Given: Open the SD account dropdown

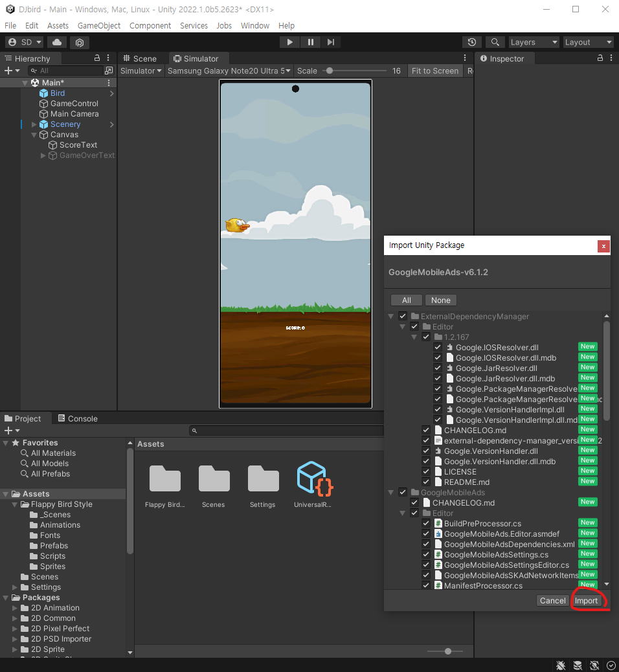Looking at the screenshot, I should pyautogui.click(x=25, y=42).
